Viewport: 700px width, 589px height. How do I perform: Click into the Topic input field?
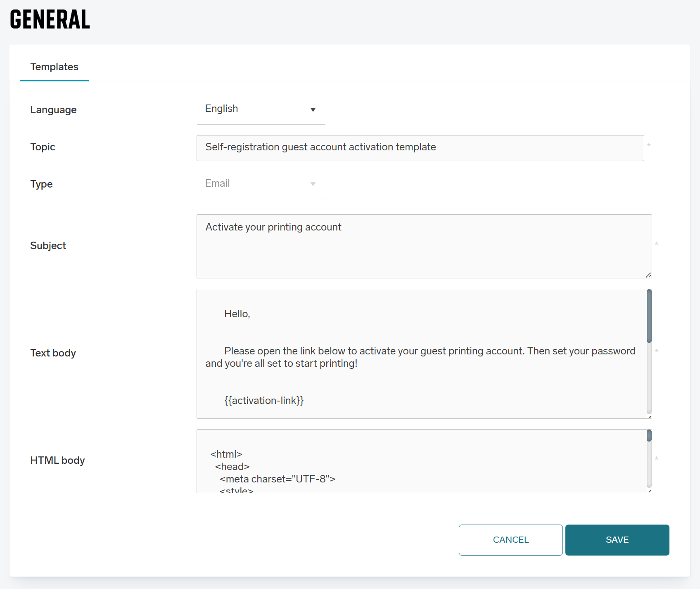[x=420, y=147]
